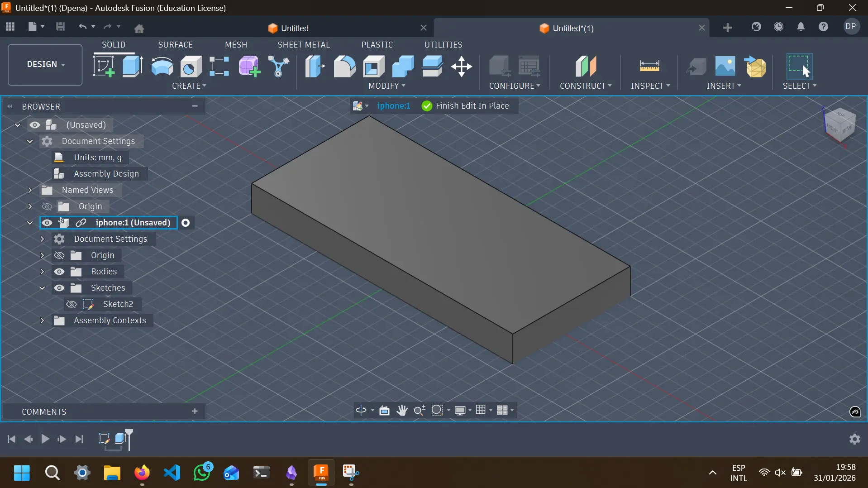This screenshot has width=868, height=488.
Task: Click the Fusion icon on the taskbar
Action: tap(321, 473)
